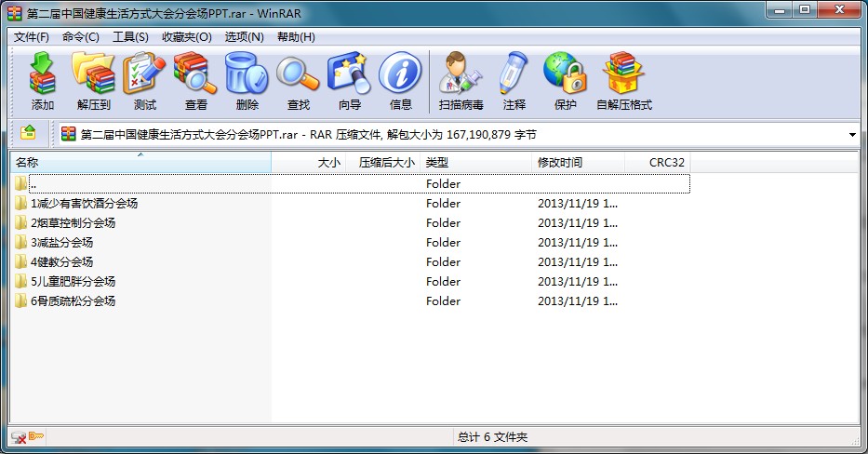Viewport: 868px width, 454px height.
Task: Select the folder name 2烟草控制分会场
Action: [x=73, y=222]
